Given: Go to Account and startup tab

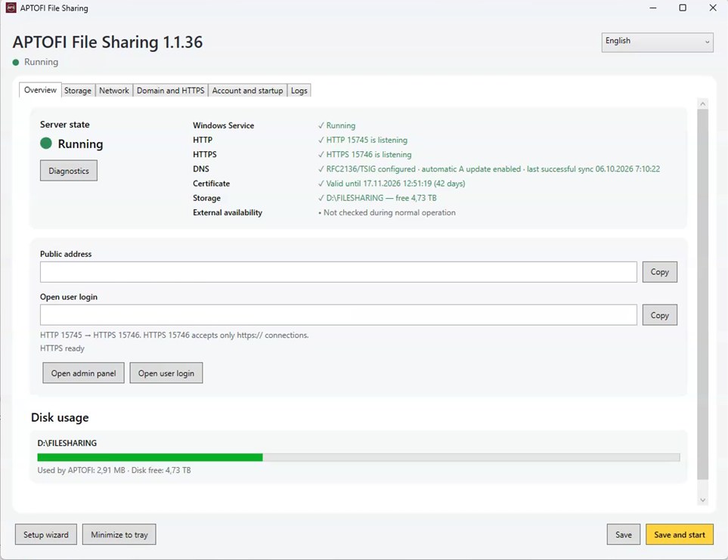Looking at the screenshot, I should 247,91.
